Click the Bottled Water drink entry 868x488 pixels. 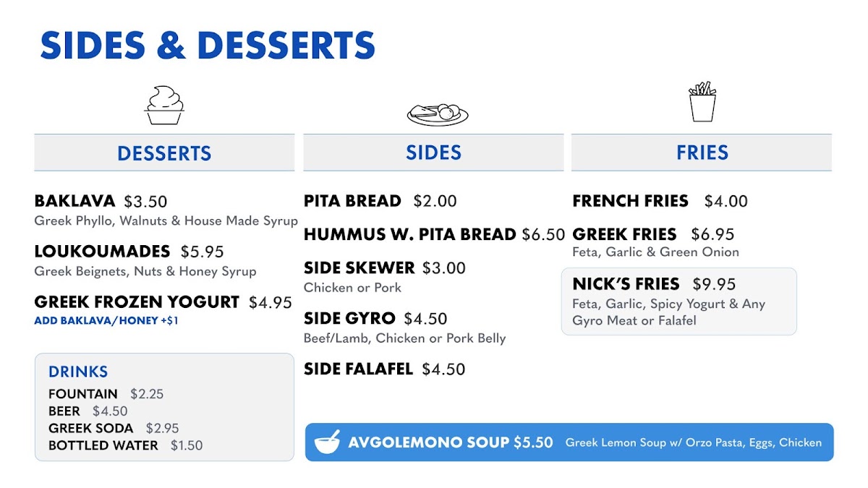pos(126,445)
